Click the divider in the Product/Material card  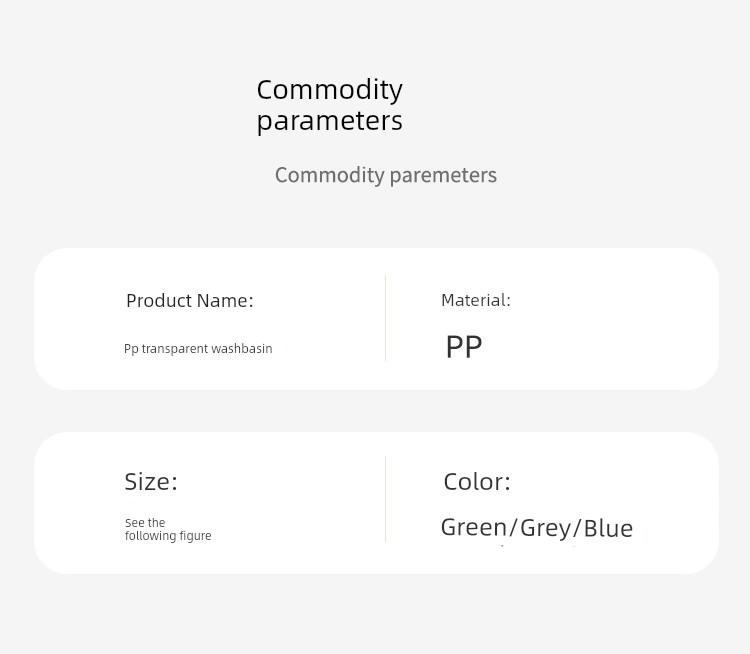click(386, 318)
